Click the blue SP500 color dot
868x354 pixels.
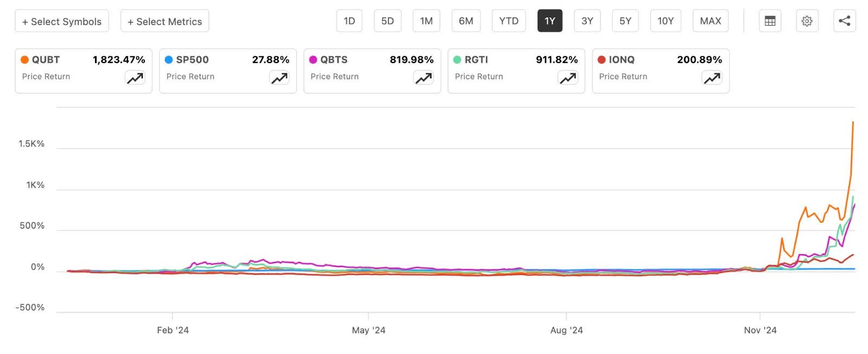pos(169,60)
